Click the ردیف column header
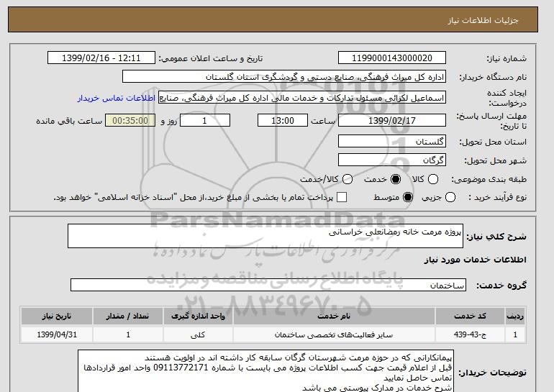554x392 pixels. point(515,316)
